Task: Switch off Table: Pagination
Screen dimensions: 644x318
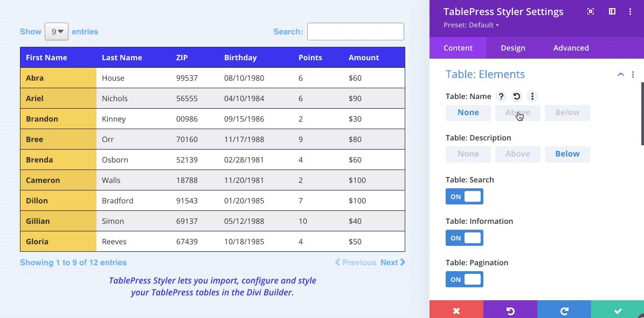Action: point(464,279)
